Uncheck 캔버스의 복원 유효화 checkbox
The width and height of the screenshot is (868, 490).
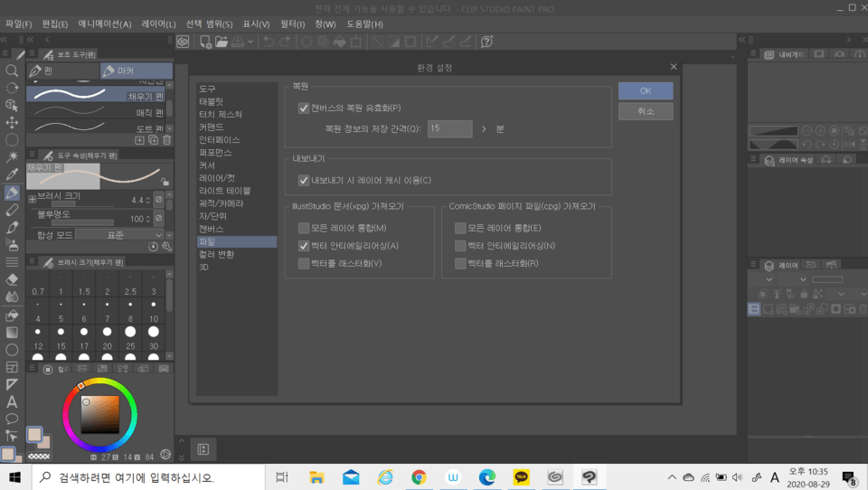[304, 108]
